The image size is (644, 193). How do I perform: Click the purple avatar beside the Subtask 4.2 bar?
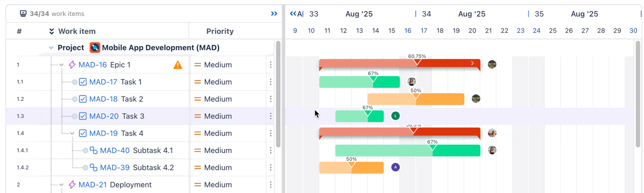coord(396,167)
